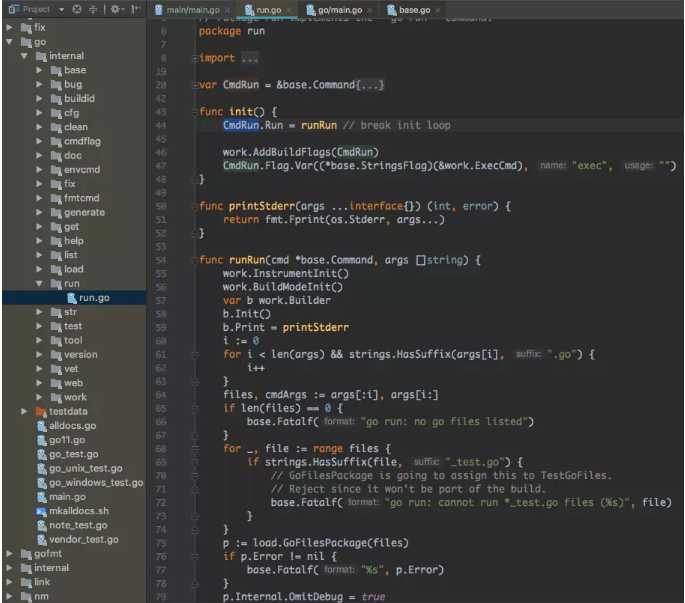
Task: Expand the buildid folder
Action: pyautogui.click(x=39, y=99)
